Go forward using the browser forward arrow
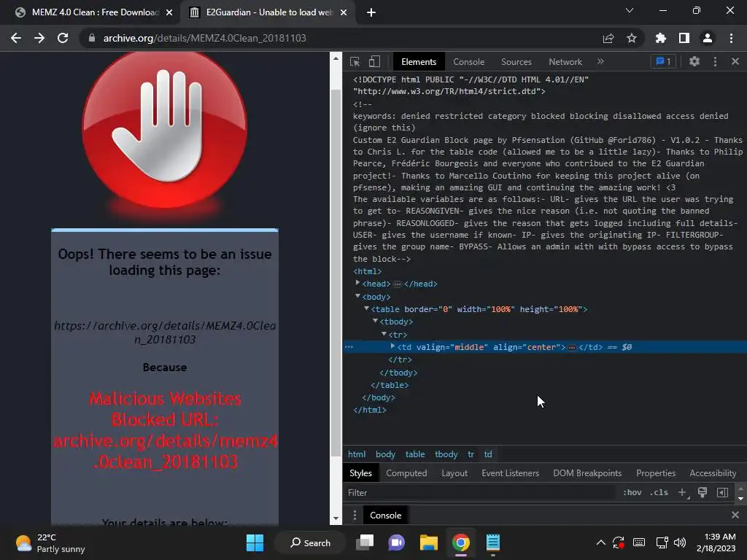 (x=39, y=38)
